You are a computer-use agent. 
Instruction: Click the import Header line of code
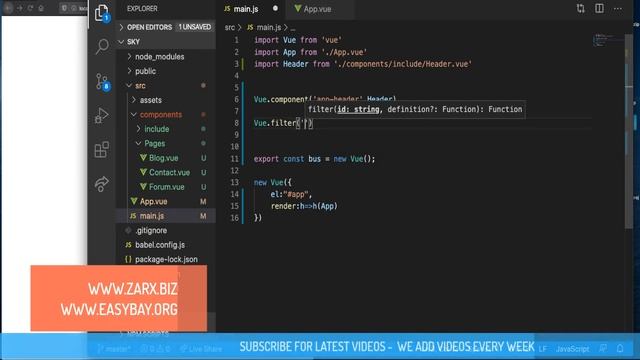(362, 64)
